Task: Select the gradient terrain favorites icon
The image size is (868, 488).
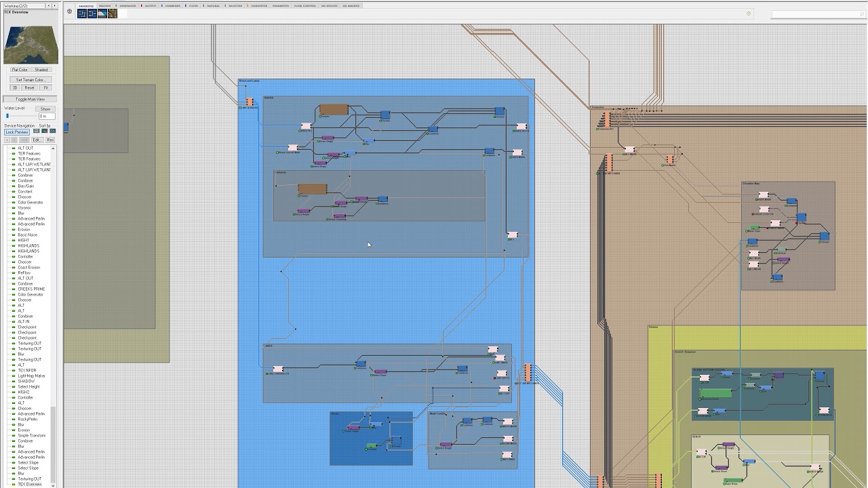Action: (x=102, y=13)
